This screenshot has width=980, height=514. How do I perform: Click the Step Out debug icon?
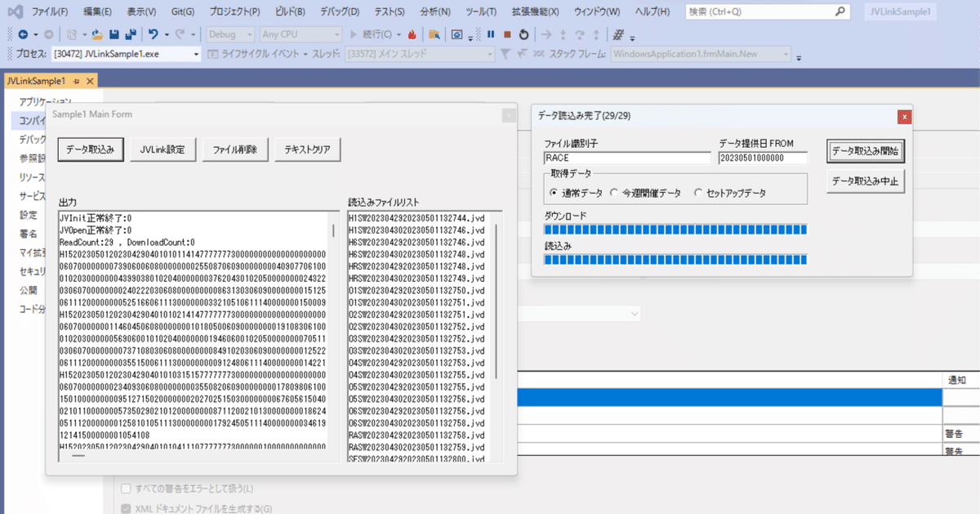[596, 34]
